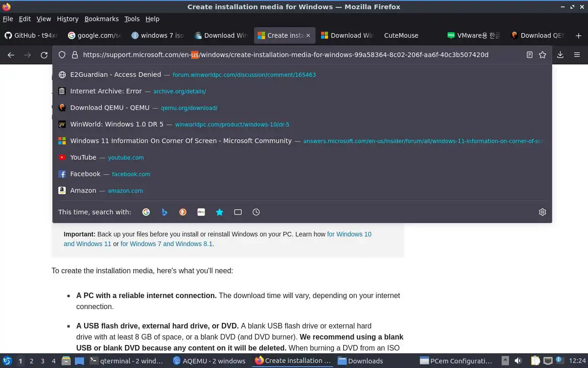This screenshot has width=588, height=368.
Task: Switch to the GitHub tab
Action: coord(32,35)
